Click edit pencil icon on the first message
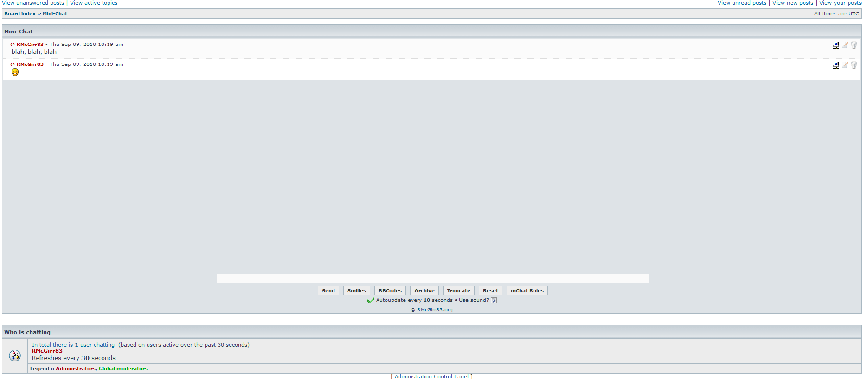Viewport: 868px width, 380px height. [845, 45]
